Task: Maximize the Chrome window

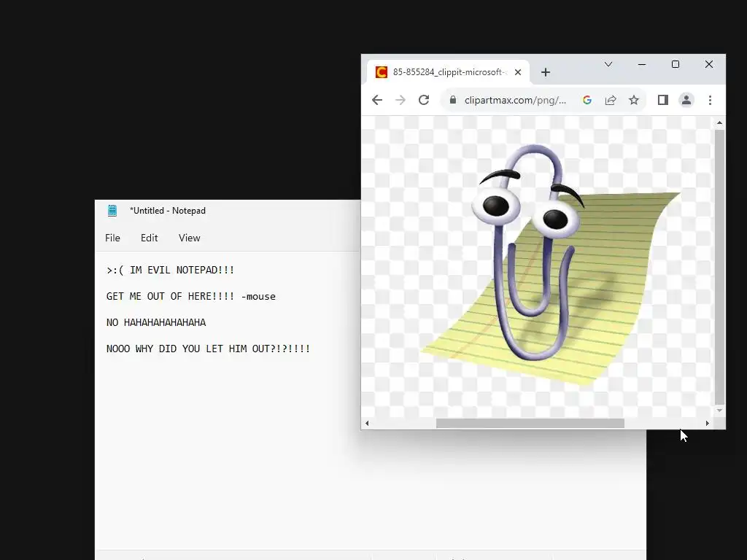Action: point(675,64)
